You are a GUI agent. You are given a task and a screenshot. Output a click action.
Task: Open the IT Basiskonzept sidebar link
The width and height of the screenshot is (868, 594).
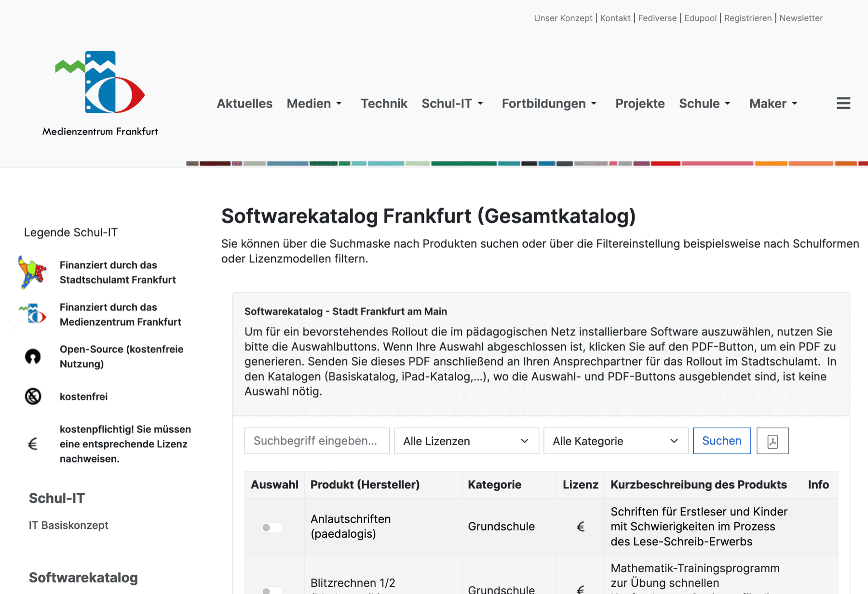68,525
